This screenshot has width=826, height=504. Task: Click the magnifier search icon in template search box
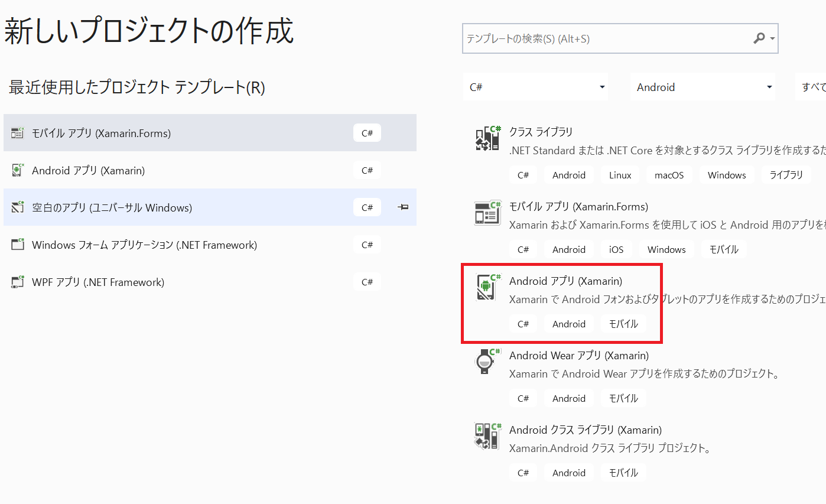(759, 38)
